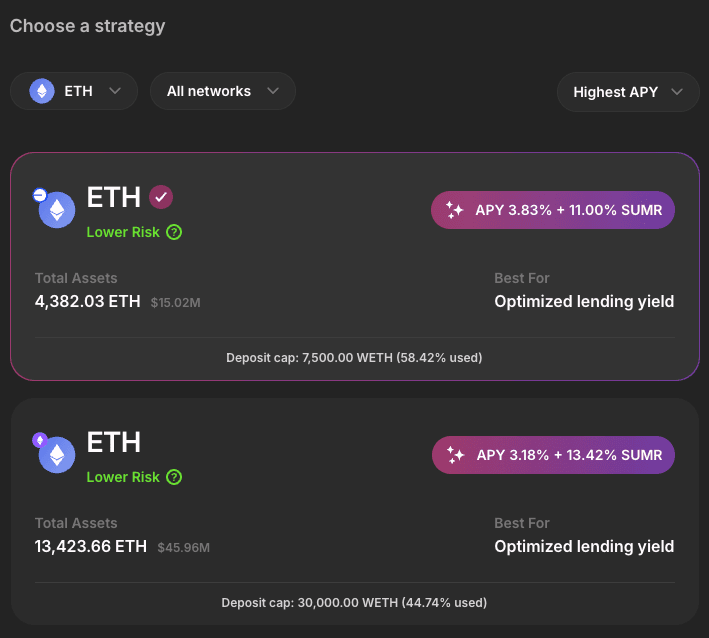
Task: Click the first card's Lower Risk help icon
Action: [175, 232]
